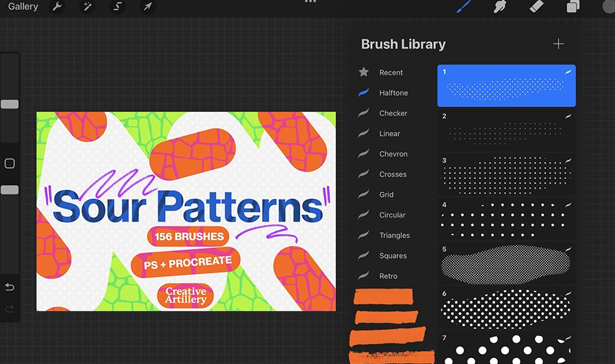Screen dimensions: 615x364
Task: Choose the Smudge finger tool
Action: click(x=500, y=7)
